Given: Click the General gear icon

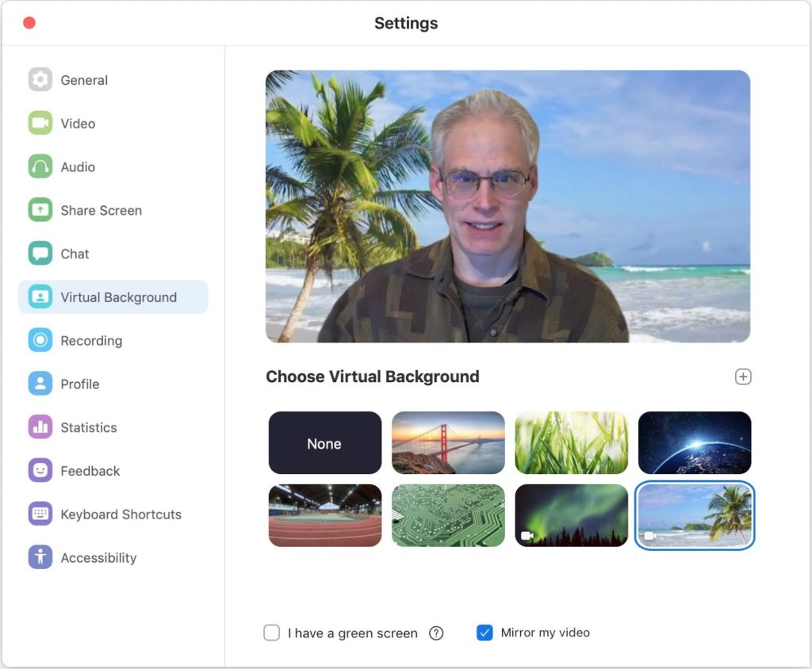Looking at the screenshot, I should coord(40,80).
